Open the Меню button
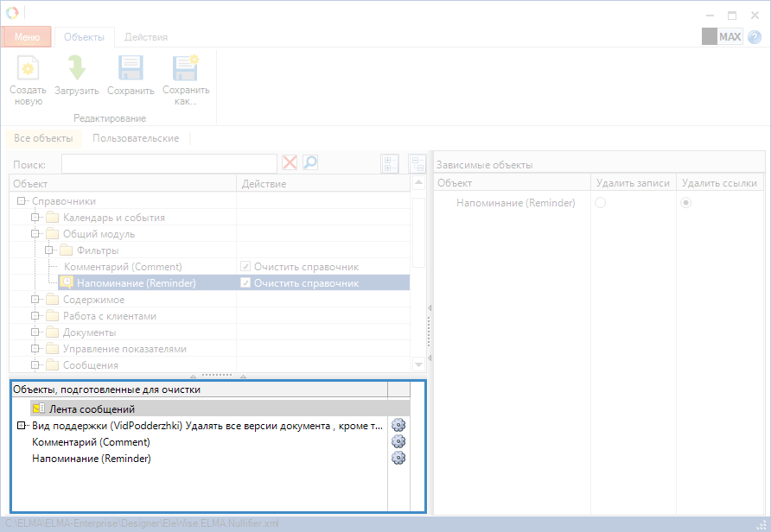Image resolution: width=771 pixels, height=532 pixels. pyautogui.click(x=27, y=37)
